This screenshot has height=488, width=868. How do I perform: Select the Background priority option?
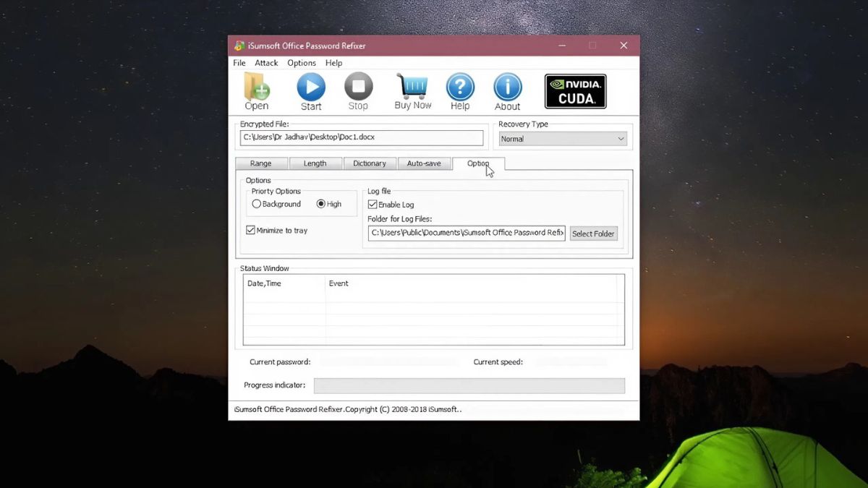258,204
